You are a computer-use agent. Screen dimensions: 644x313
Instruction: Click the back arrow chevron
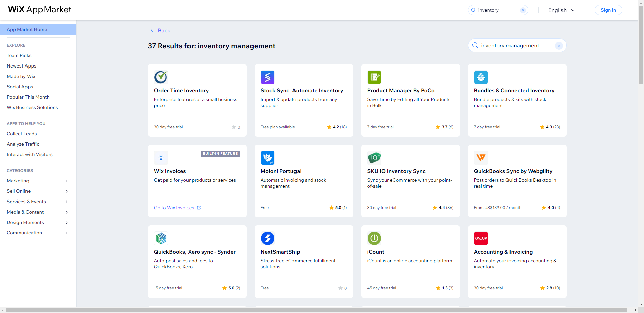(x=152, y=30)
